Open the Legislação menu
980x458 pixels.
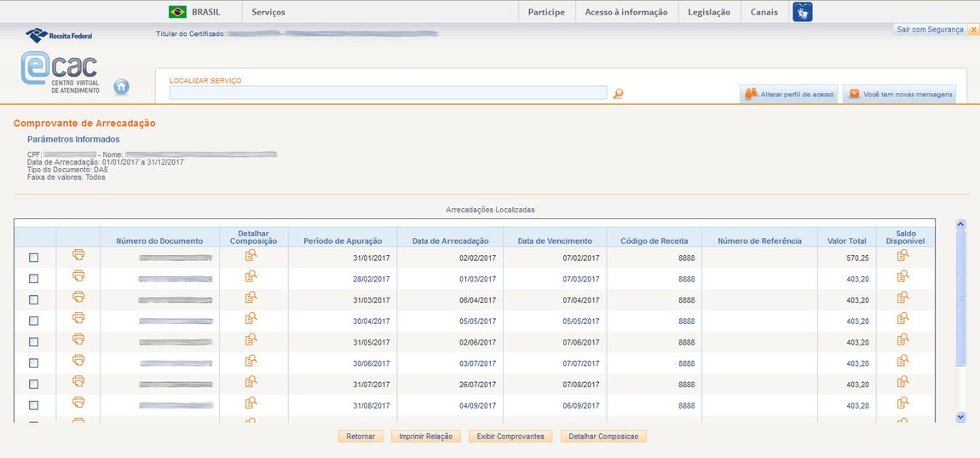[709, 12]
